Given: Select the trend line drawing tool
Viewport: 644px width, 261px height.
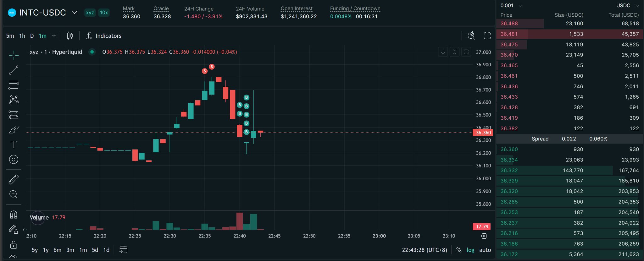Looking at the screenshot, I should (x=14, y=70).
